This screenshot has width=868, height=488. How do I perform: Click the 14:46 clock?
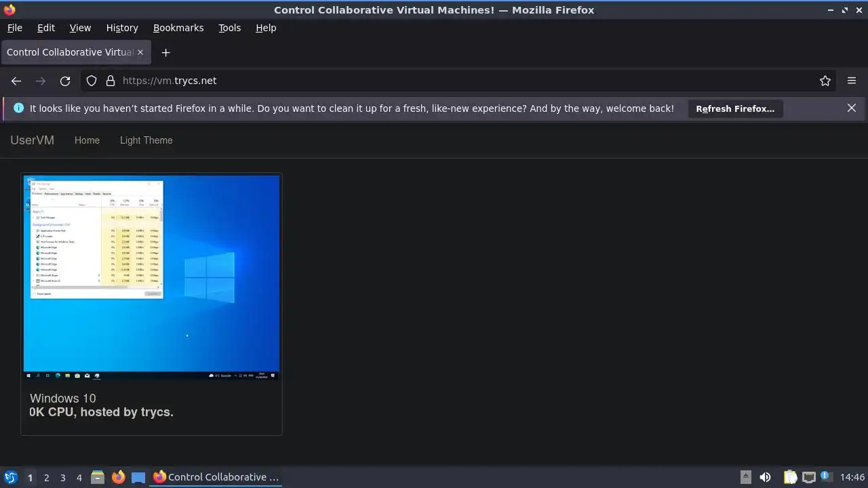point(852,477)
